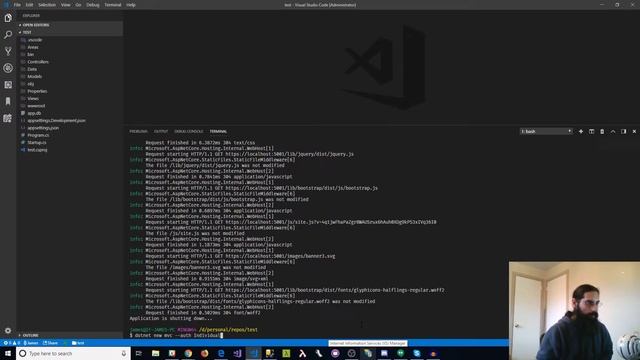Image resolution: width=640 pixels, height=360 pixels.
Task: Open the File menu
Action: [x=17, y=5]
